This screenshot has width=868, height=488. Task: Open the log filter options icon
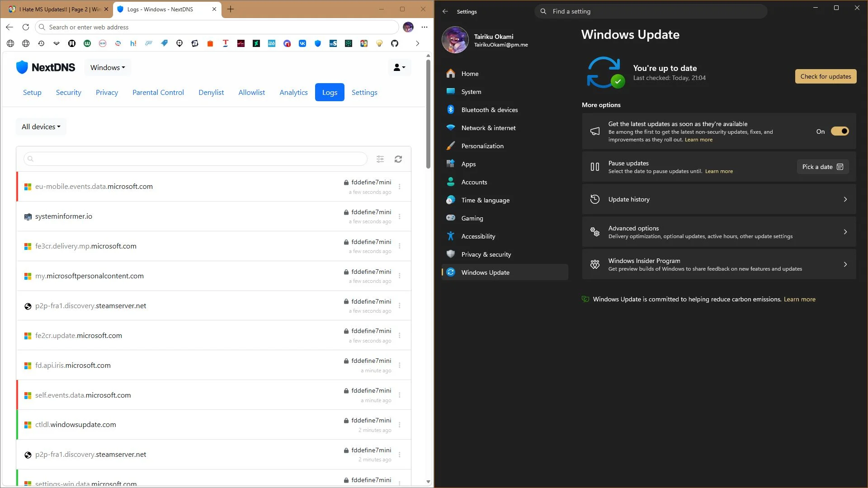click(x=380, y=159)
